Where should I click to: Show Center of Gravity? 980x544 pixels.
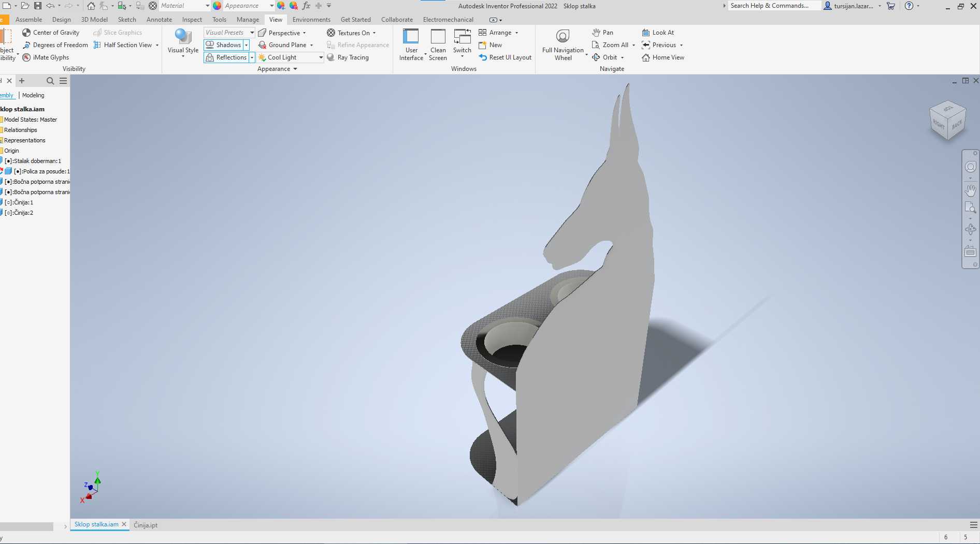point(51,33)
